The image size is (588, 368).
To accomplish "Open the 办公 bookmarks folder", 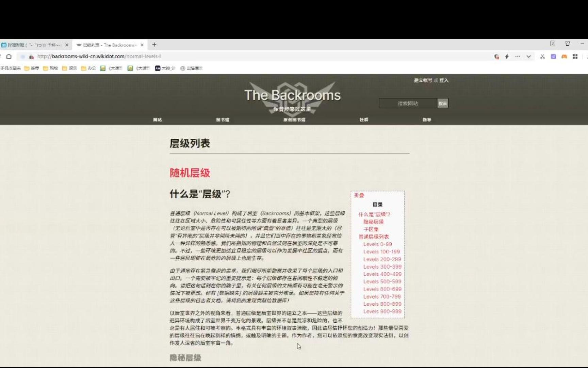I will [89, 68].
